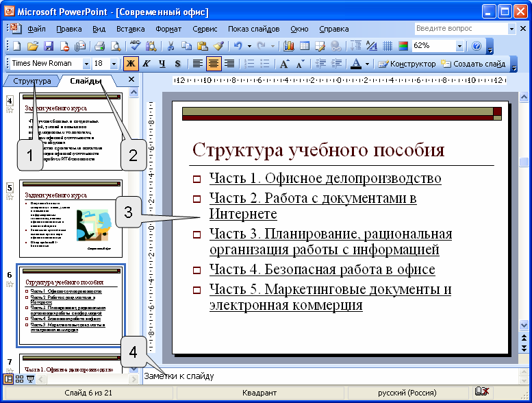Viewport: 532px width, 403px height.
Task: Open Microsoft PowerPoint Help
Action: tap(477, 46)
